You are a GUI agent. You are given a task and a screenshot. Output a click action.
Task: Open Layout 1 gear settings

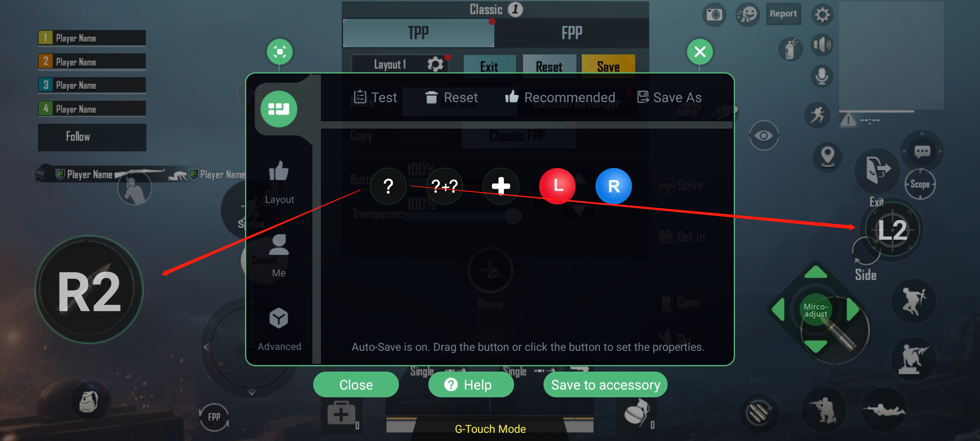tap(435, 65)
